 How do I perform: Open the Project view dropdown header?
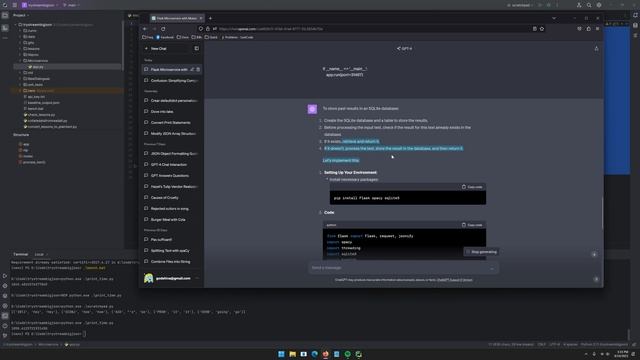(21, 15)
